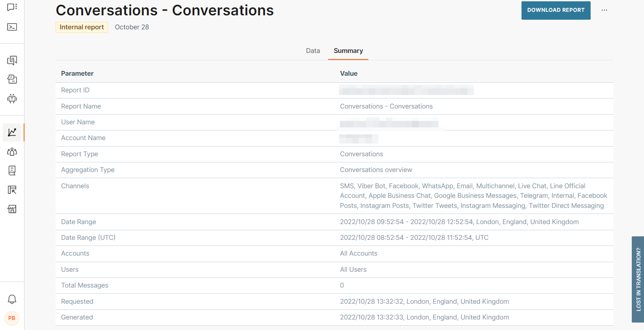Open the three-dot more options menu

(604, 10)
